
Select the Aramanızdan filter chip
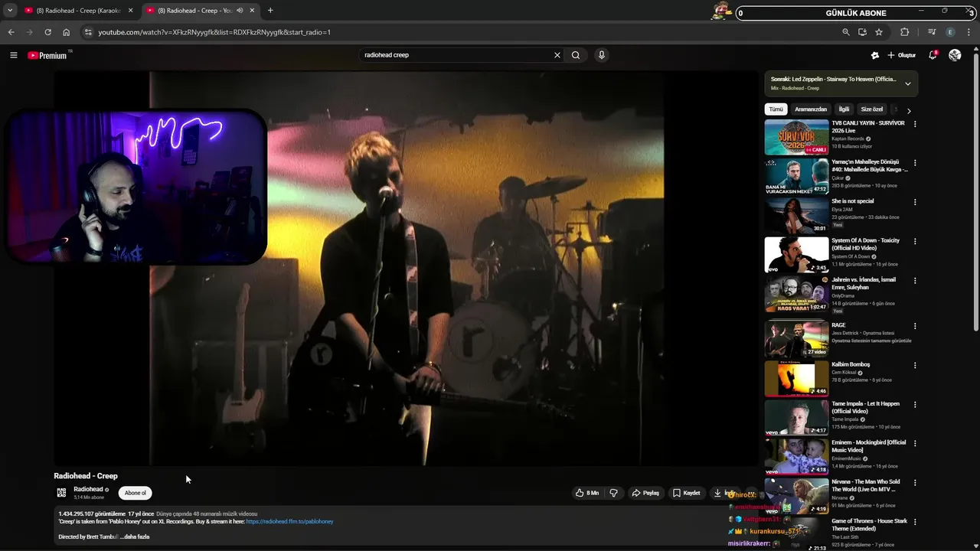click(811, 109)
